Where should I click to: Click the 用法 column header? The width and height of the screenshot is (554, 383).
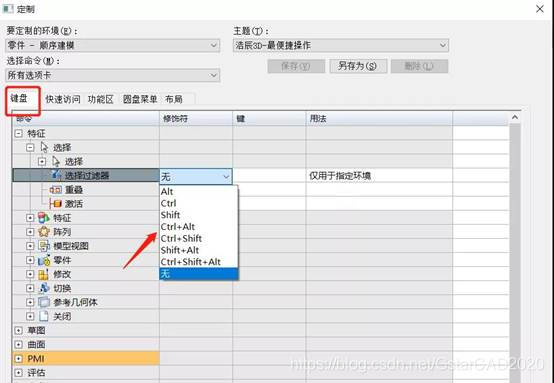click(379, 118)
